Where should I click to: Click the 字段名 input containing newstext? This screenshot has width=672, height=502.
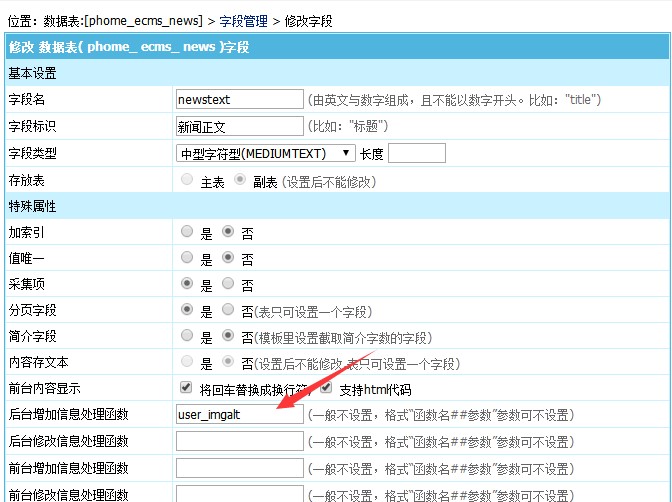238,99
